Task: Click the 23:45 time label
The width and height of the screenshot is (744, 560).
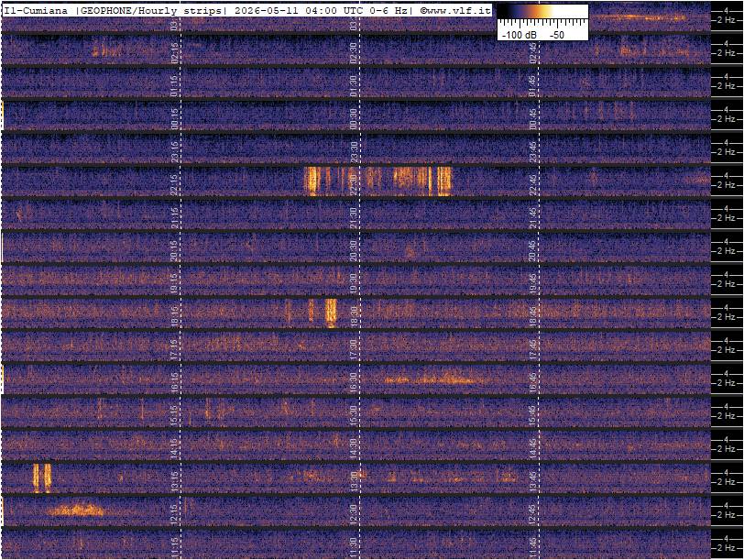Action: click(x=533, y=151)
